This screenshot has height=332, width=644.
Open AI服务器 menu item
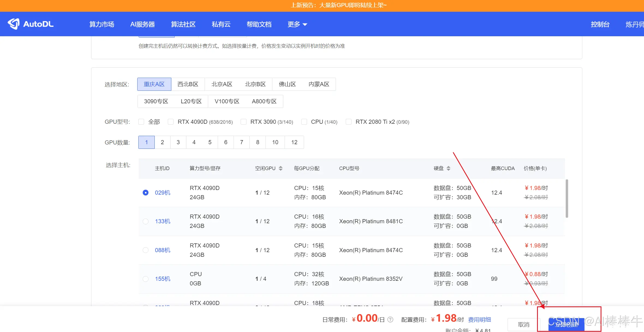142,24
